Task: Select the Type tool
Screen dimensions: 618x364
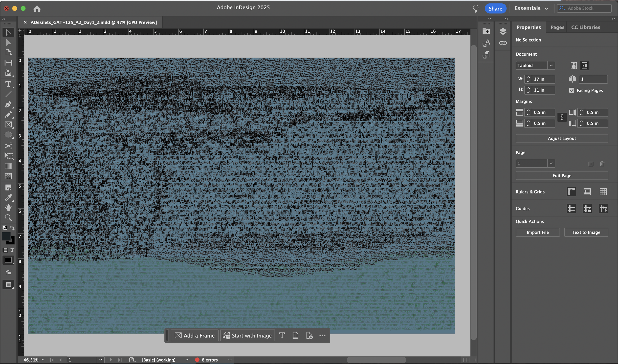Action: coord(8,84)
